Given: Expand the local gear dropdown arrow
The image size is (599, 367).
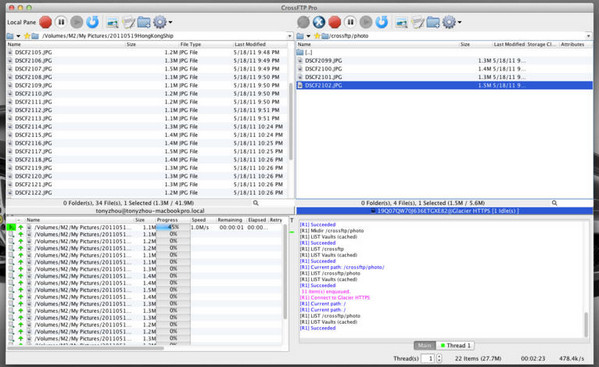Looking at the screenshot, I should 170,22.
